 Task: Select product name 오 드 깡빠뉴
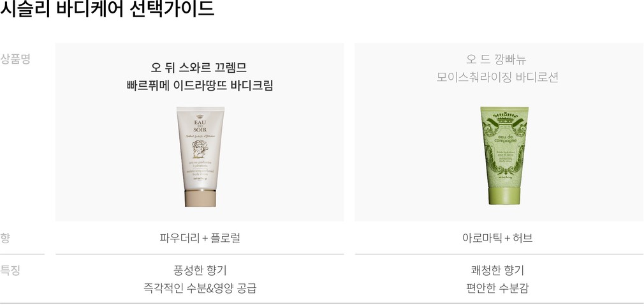[x=497, y=59]
